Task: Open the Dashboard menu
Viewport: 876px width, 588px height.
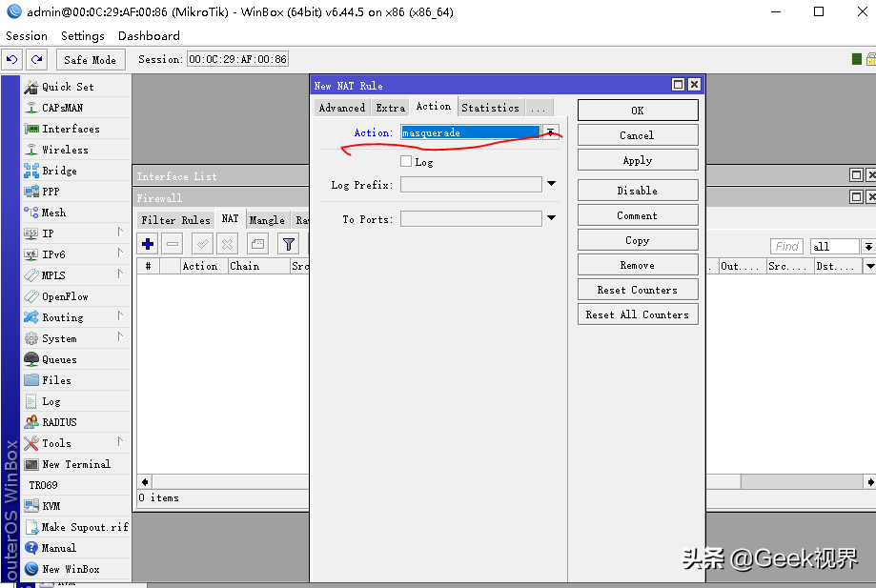Action: [149, 36]
